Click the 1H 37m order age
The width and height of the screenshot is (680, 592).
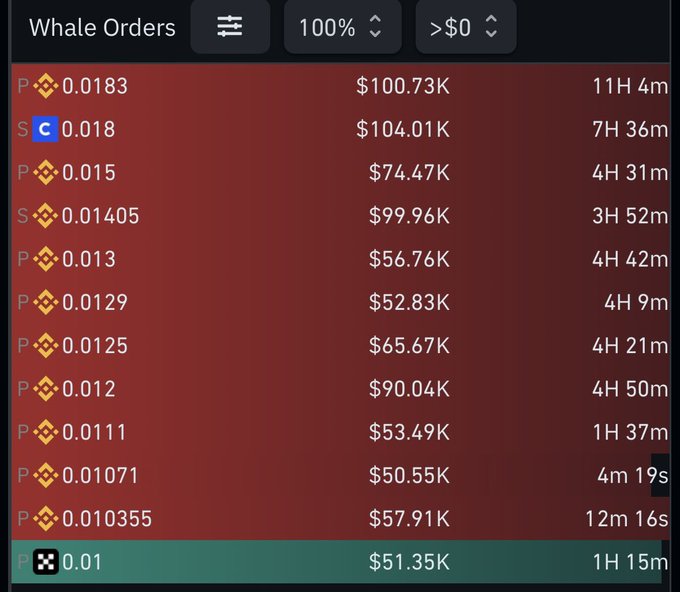[x=631, y=432]
